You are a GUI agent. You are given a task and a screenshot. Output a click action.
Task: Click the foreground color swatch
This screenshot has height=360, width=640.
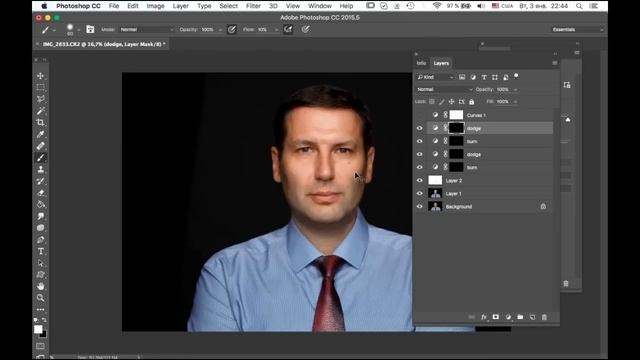(x=38, y=329)
